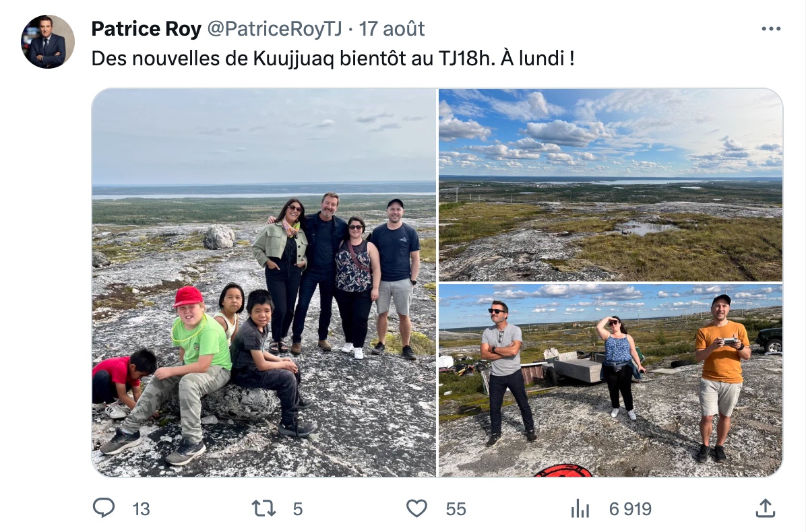Open the three-dot more options menu
806x532 pixels.
(x=771, y=29)
